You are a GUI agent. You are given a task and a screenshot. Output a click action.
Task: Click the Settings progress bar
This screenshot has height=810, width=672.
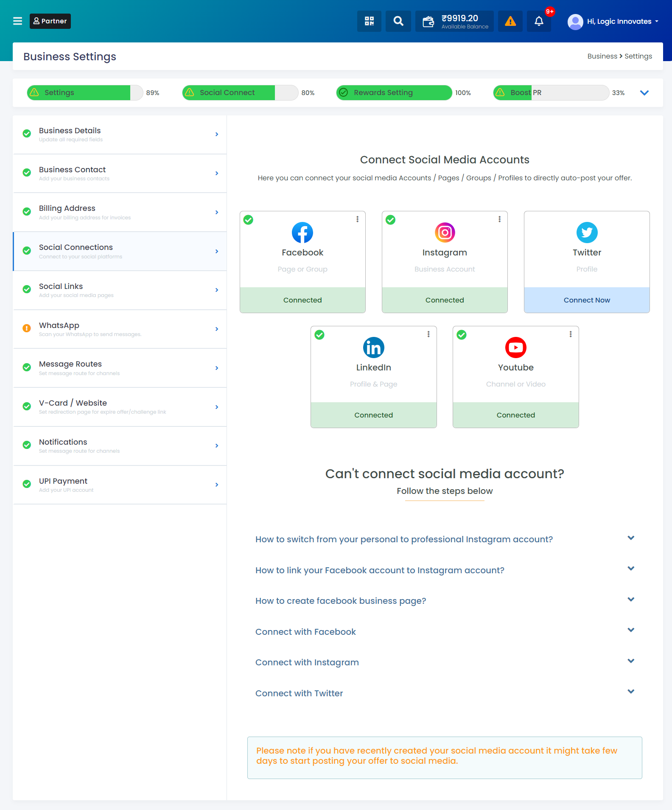(x=85, y=92)
